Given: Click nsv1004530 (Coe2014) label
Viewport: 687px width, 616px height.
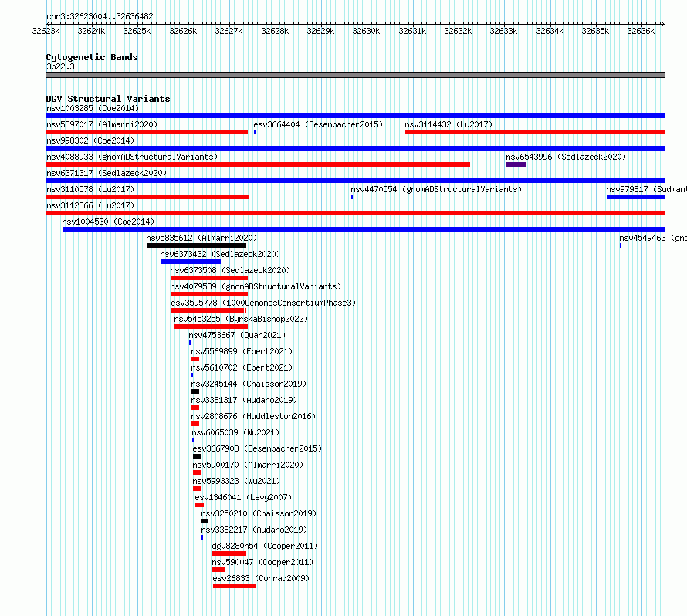Looking at the screenshot, I should point(108,222).
